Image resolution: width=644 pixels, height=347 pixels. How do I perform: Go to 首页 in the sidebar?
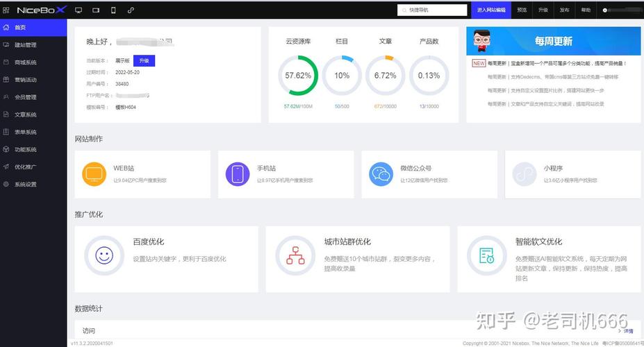(33, 28)
